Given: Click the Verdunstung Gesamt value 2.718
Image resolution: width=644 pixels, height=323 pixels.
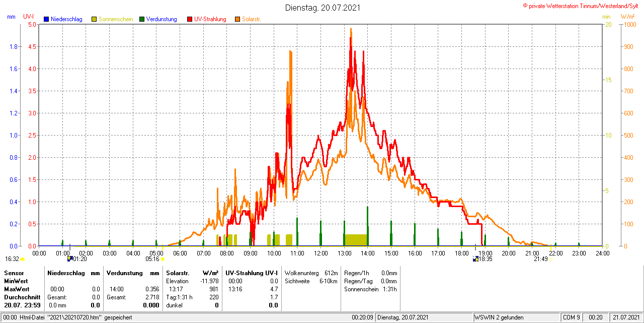Looking at the screenshot, I should point(151,297).
